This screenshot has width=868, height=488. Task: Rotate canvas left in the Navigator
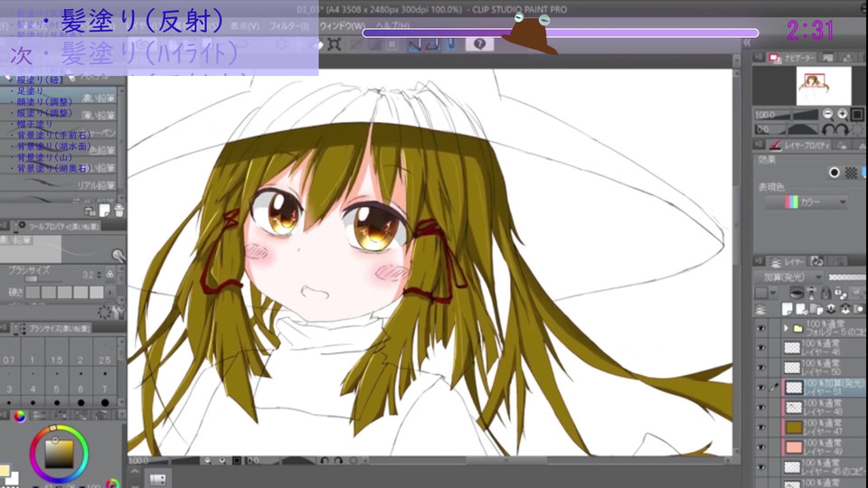pos(827,129)
